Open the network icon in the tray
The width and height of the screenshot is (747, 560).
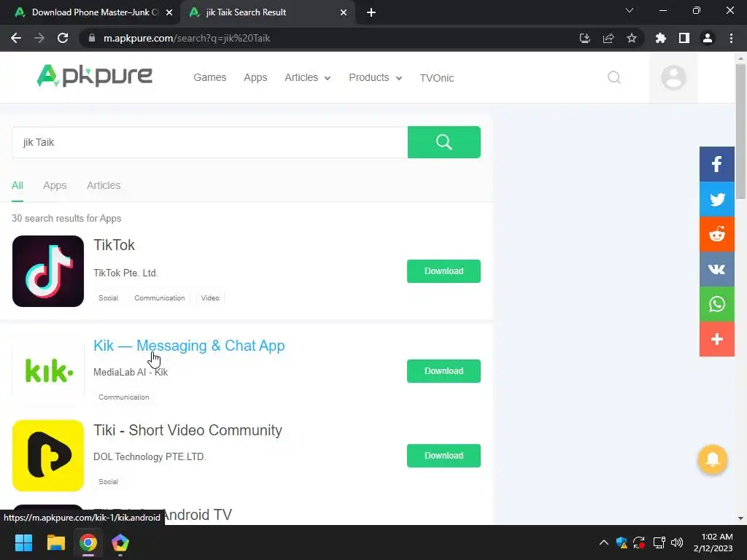pyautogui.click(x=659, y=542)
